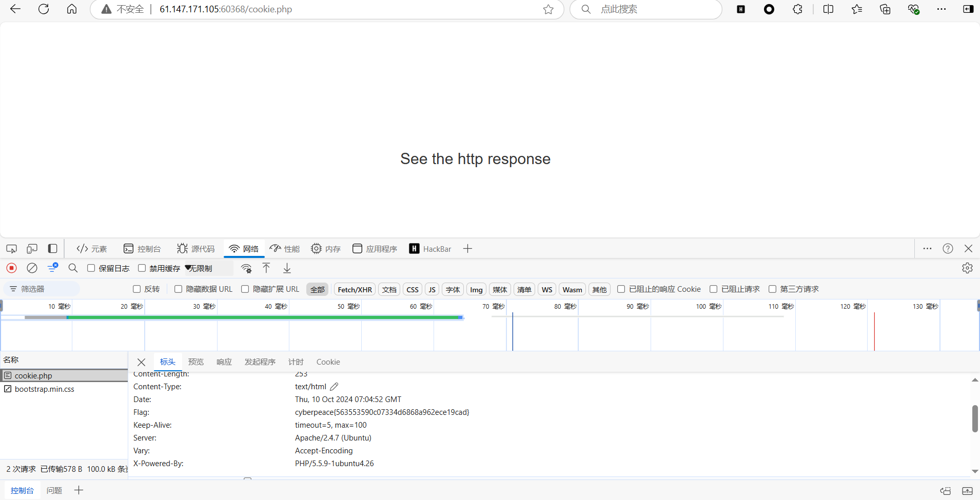Viewport: 980px width, 500px height.
Task: Open the 源代码 panel
Action: click(196, 249)
